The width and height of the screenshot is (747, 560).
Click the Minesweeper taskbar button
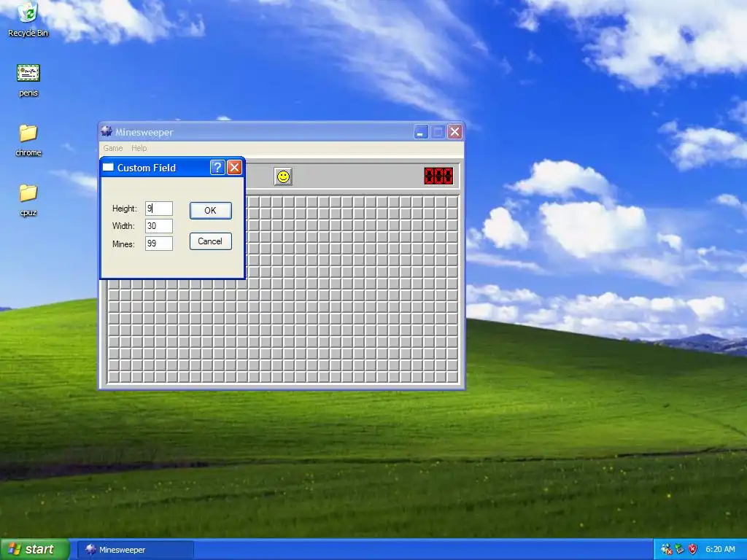136,550
